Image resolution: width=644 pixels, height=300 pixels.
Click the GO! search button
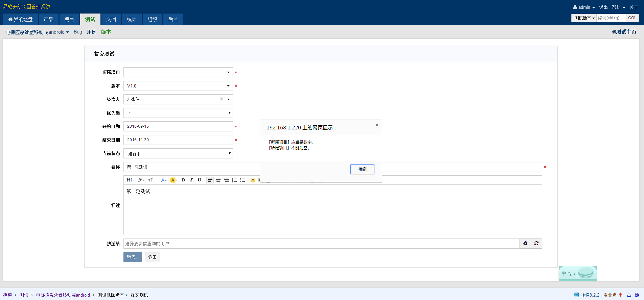click(x=632, y=18)
